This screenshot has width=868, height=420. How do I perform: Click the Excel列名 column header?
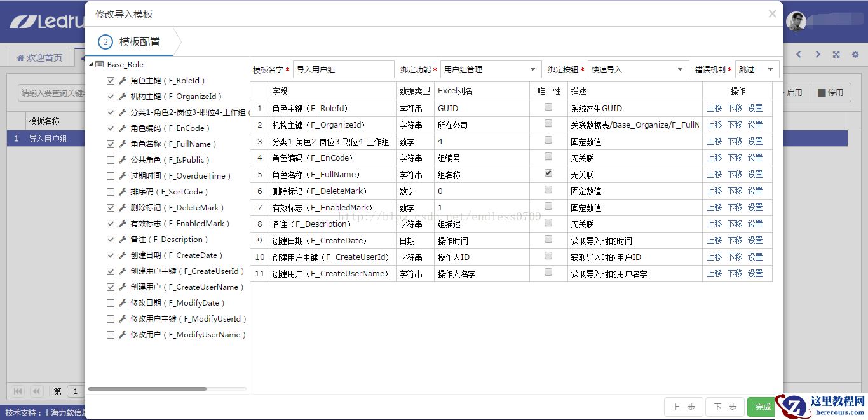[482, 91]
